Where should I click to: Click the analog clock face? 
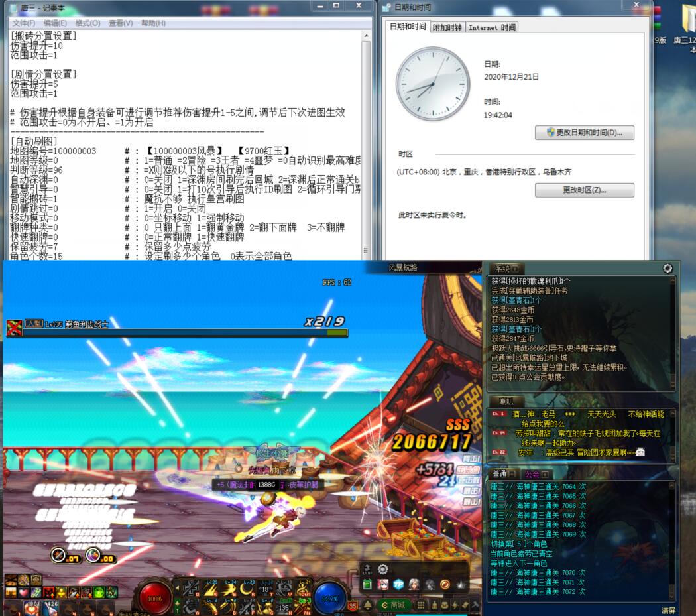click(x=432, y=84)
